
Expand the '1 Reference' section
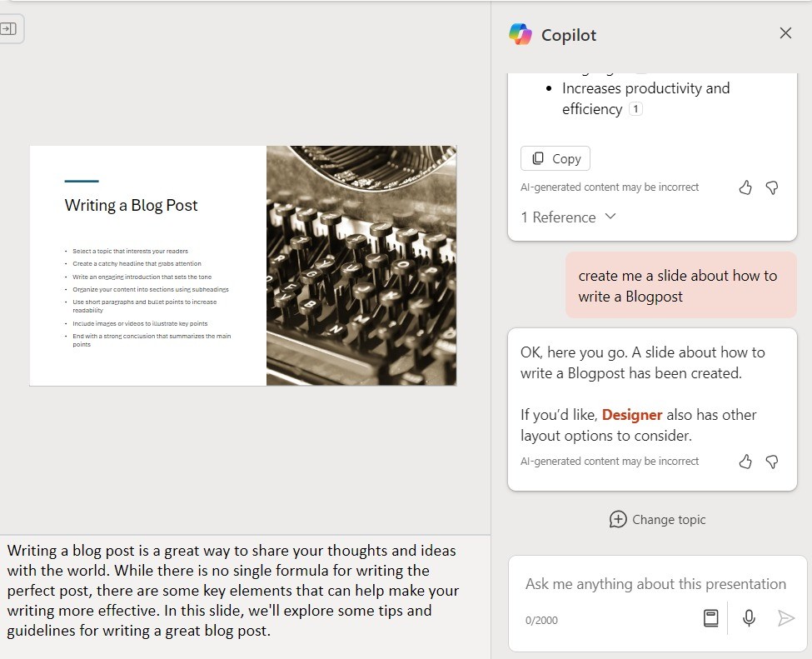tap(568, 217)
